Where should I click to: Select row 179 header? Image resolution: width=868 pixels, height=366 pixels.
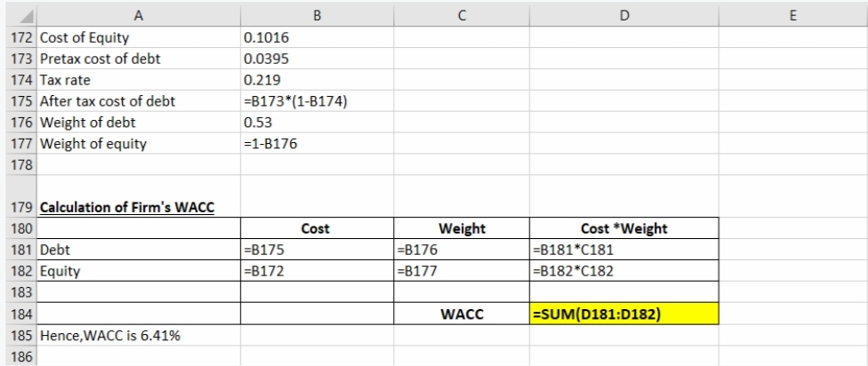click(19, 207)
